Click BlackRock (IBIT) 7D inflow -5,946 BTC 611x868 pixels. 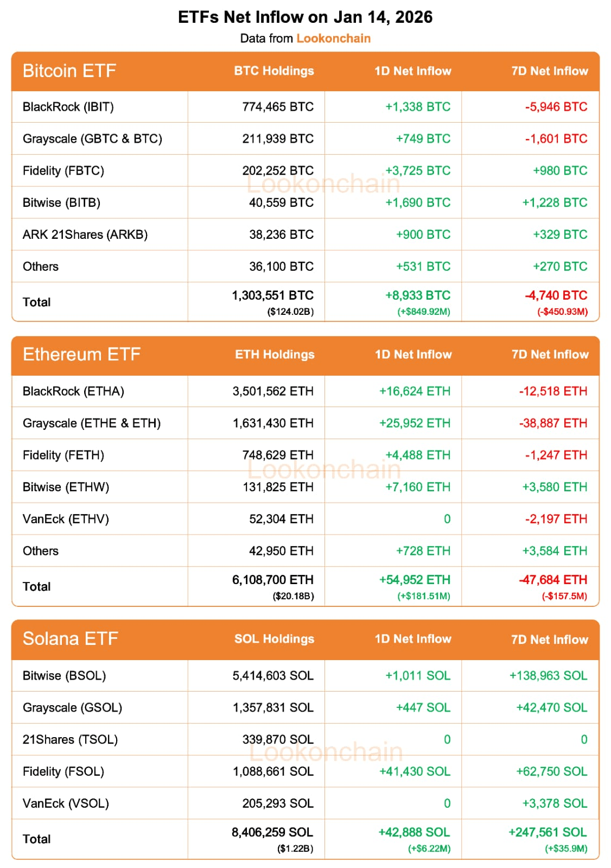[556, 107]
